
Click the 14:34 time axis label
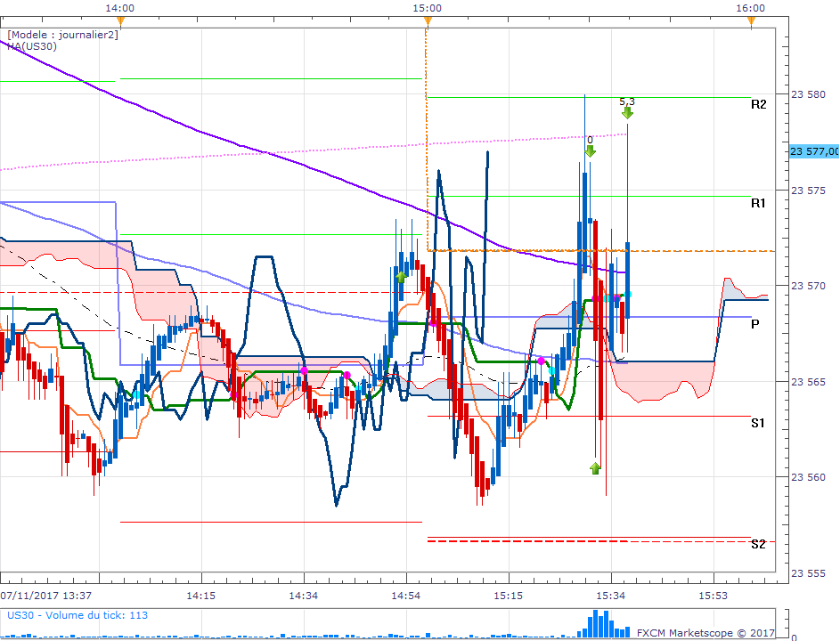point(303,596)
